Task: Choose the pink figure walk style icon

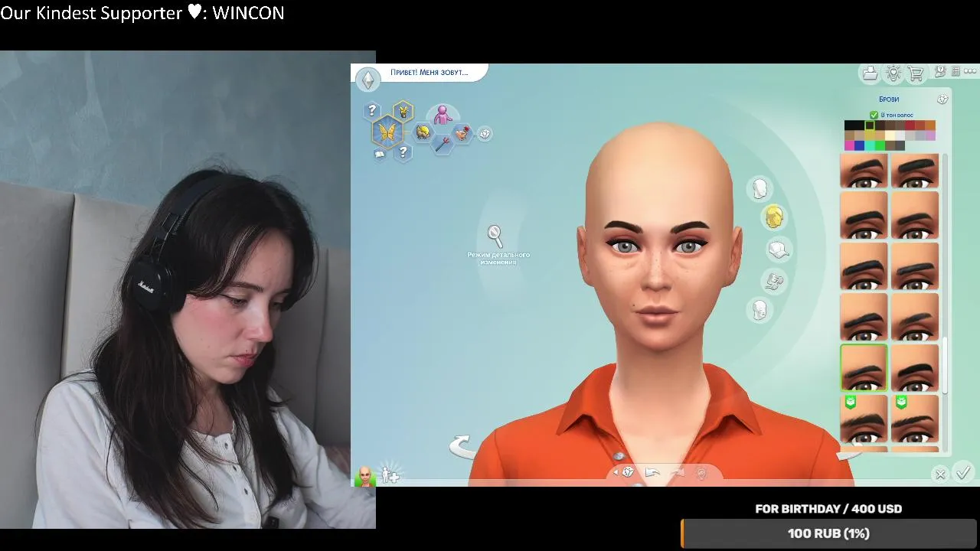Action: [x=443, y=115]
